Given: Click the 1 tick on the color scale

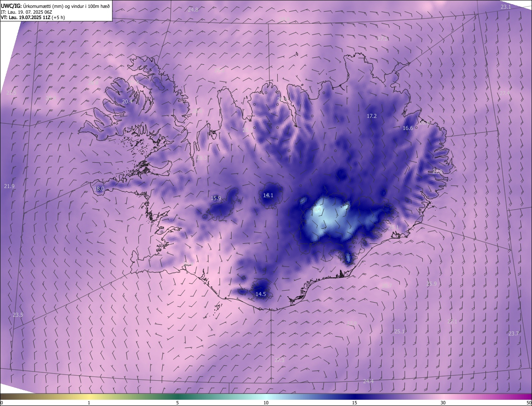Looking at the screenshot, I should [x=89, y=403].
